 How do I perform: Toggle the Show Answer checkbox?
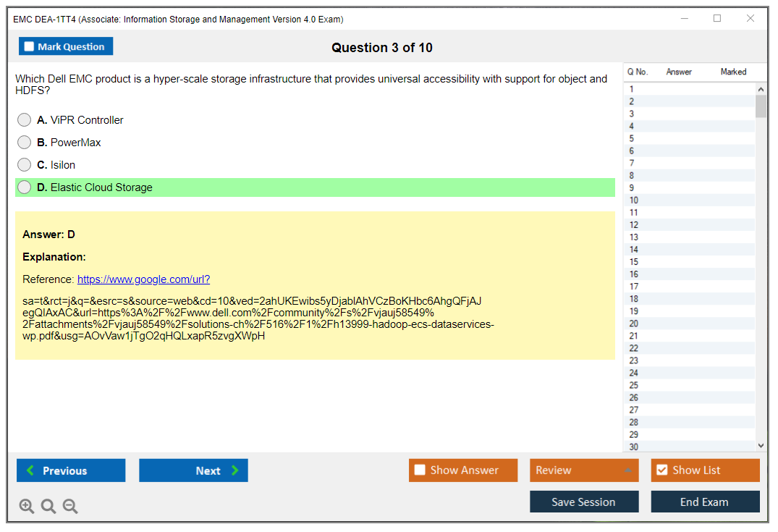(x=420, y=470)
